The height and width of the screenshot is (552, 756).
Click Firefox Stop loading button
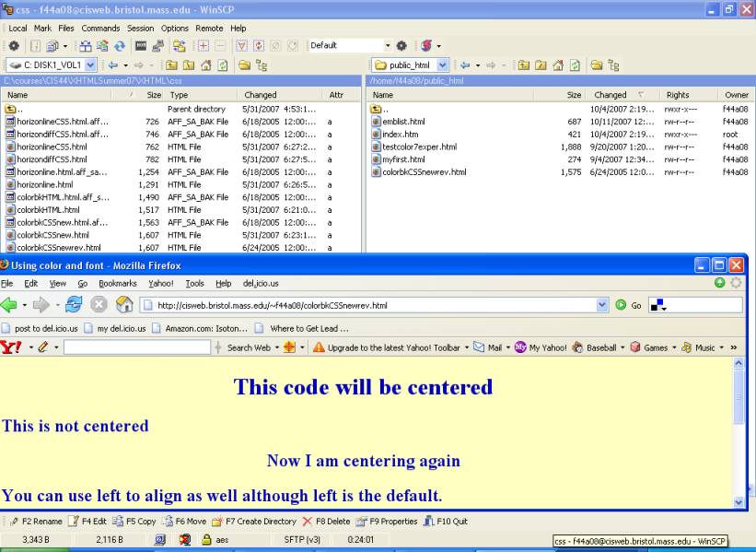[99, 305]
